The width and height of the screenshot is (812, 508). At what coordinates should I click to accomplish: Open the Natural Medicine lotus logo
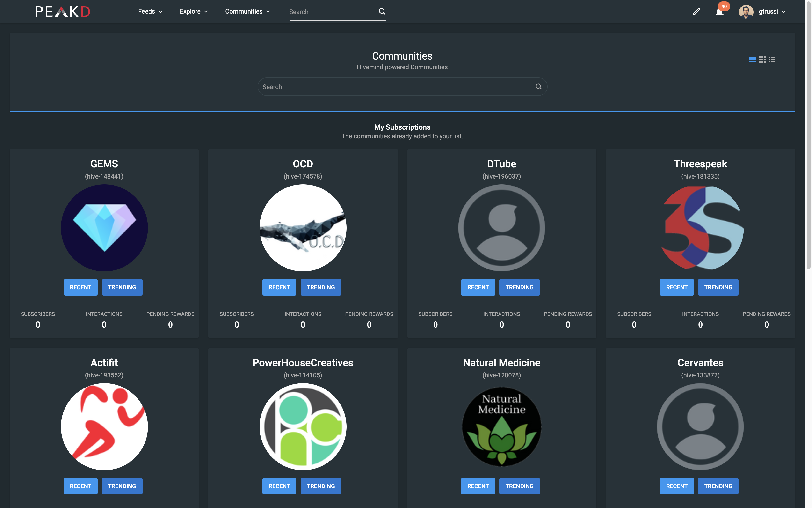(502, 427)
